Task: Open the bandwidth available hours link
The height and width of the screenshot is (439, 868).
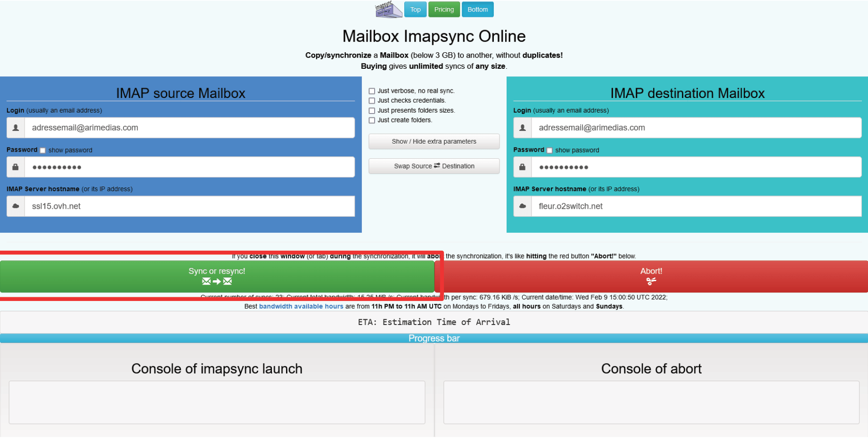Action: coord(301,306)
